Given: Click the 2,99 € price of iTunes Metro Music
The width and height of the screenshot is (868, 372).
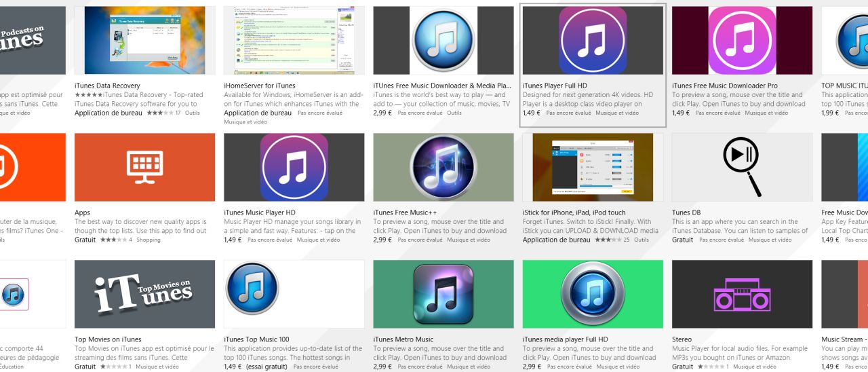Looking at the screenshot, I should point(382,367).
